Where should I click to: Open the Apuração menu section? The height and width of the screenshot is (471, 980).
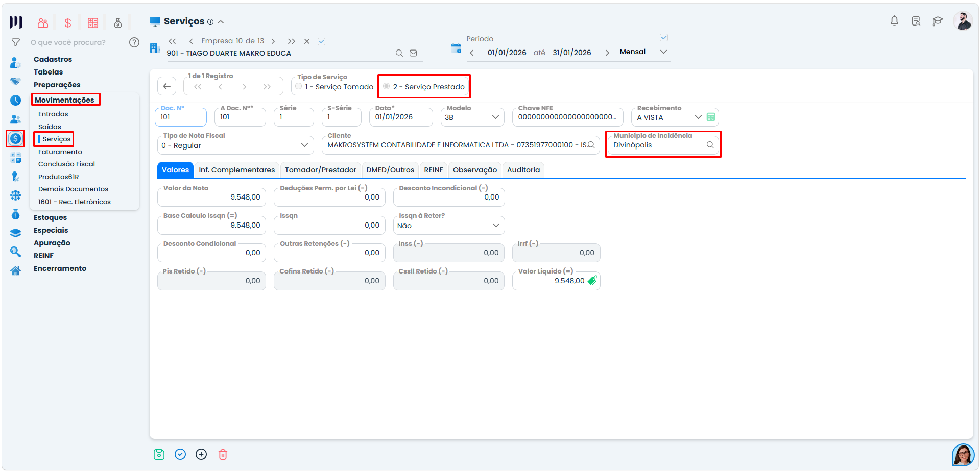(x=52, y=243)
